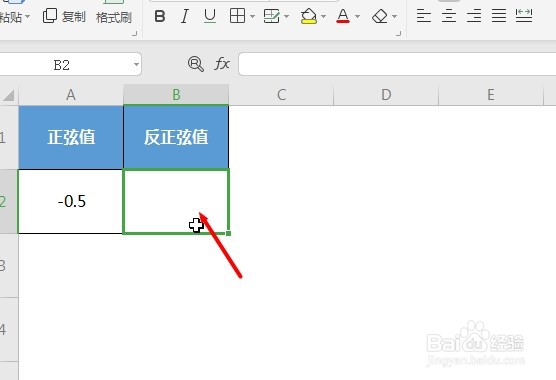Image resolution: width=556 pixels, height=380 pixels.
Task: Select row 3 header
Action: pyautogui.click(x=9, y=266)
